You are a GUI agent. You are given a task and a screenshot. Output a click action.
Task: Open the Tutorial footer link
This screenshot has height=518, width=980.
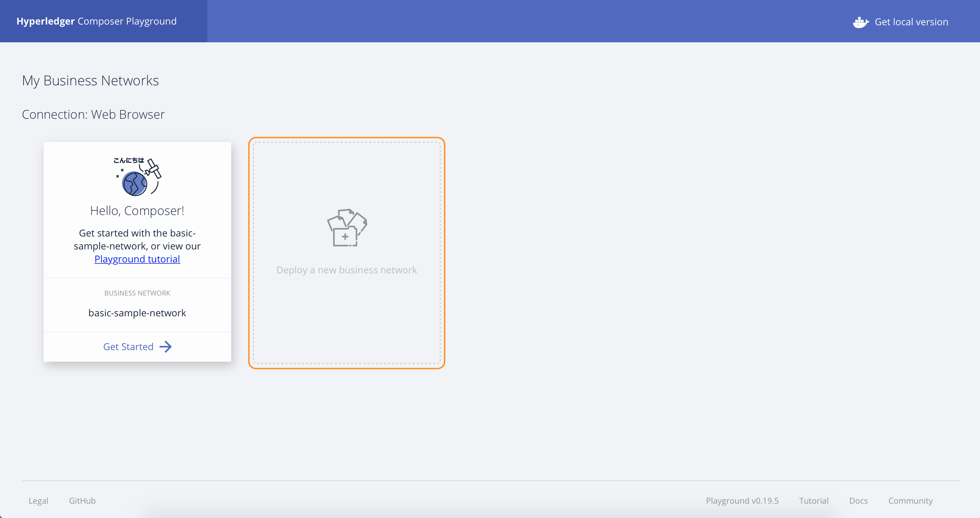pos(813,501)
